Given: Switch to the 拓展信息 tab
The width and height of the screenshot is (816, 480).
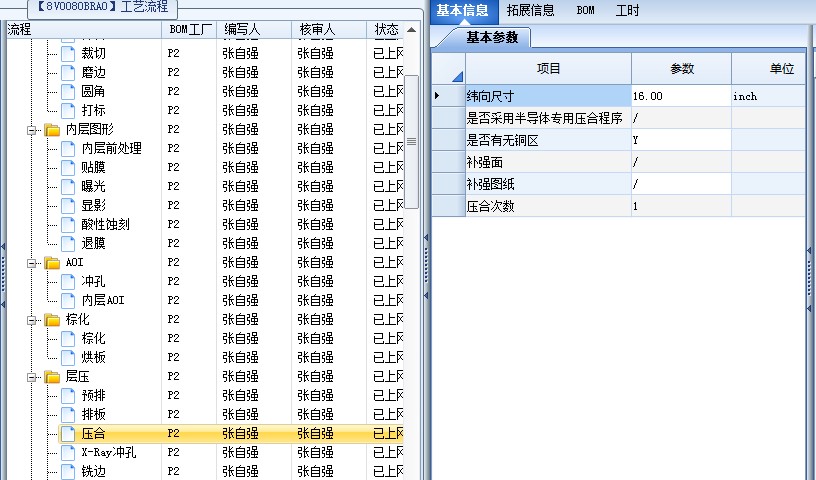Looking at the screenshot, I should click(x=531, y=10).
